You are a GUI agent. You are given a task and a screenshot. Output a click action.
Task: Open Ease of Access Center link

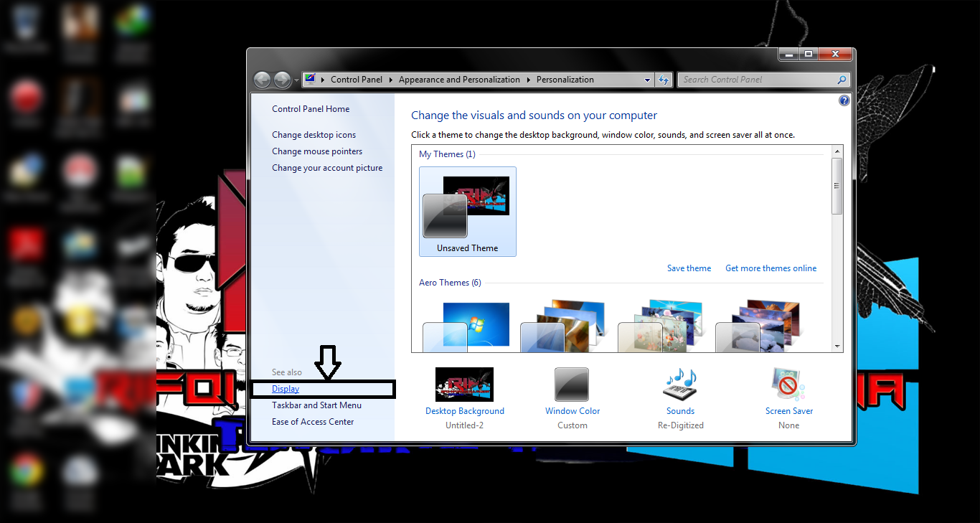point(313,422)
